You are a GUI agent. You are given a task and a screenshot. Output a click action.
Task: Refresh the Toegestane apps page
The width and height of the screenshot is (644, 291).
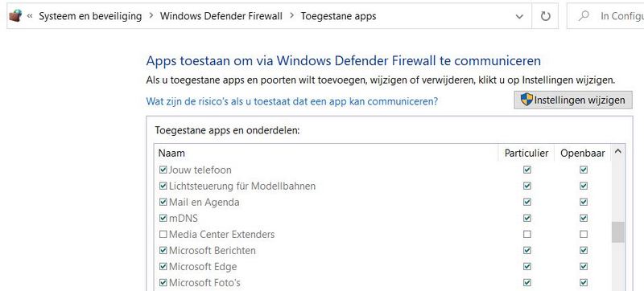545,16
